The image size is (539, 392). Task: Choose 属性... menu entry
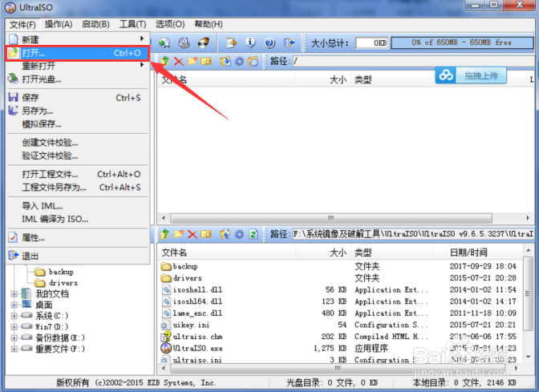[78, 237]
